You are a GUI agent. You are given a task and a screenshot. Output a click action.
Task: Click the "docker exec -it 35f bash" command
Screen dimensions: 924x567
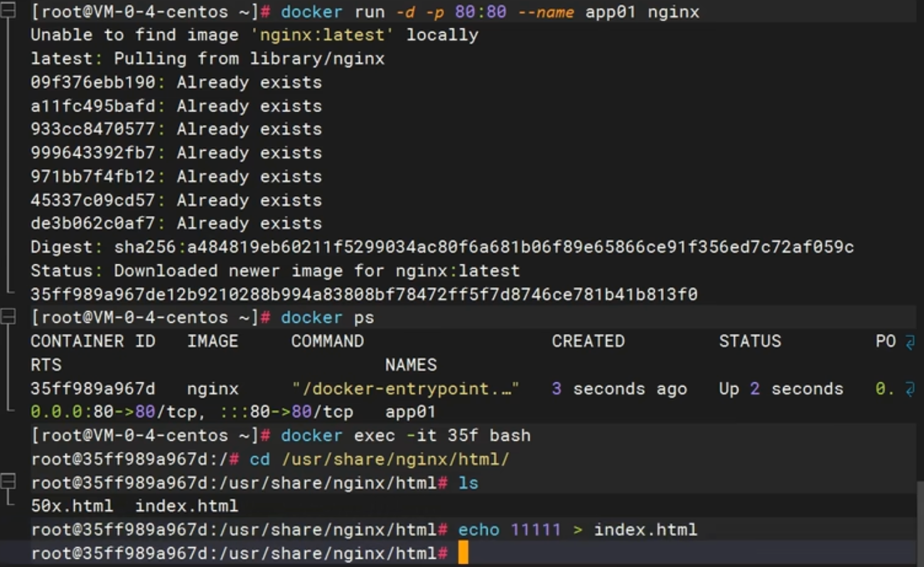406,435
